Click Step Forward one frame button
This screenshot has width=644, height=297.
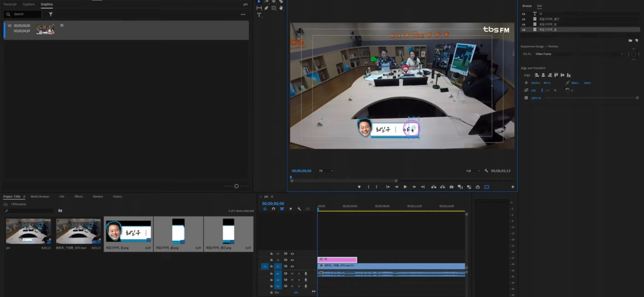click(414, 187)
